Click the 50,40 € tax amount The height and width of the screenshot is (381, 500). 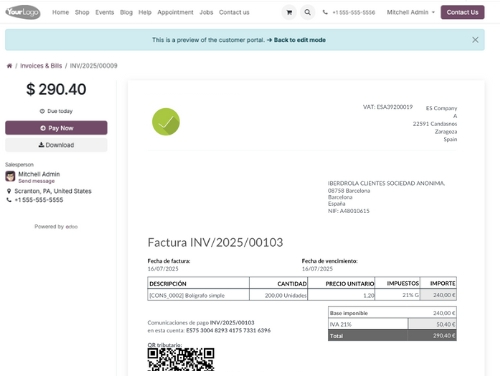pyautogui.click(x=446, y=324)
